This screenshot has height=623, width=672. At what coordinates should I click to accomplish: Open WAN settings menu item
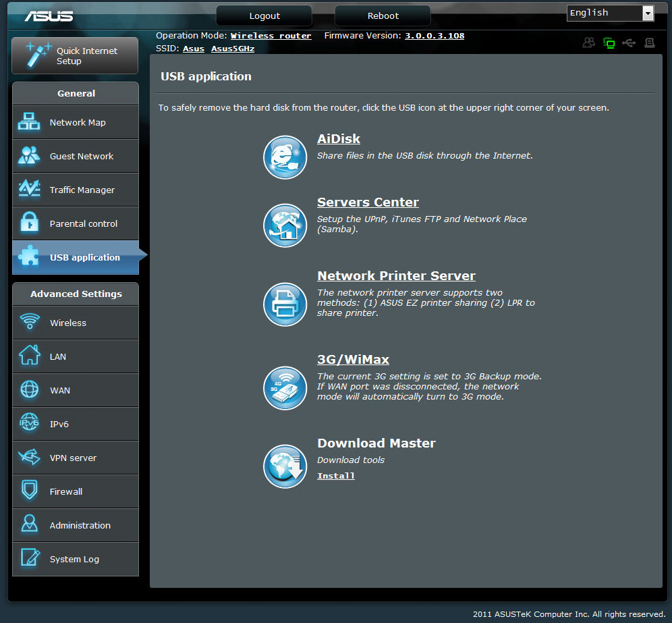click(76, 390)
